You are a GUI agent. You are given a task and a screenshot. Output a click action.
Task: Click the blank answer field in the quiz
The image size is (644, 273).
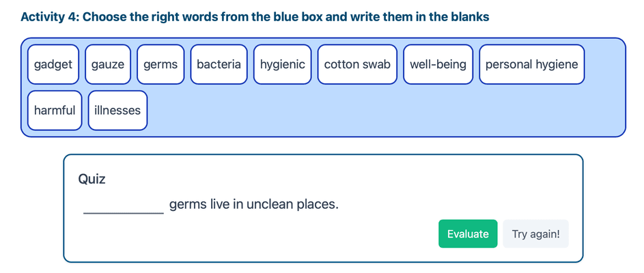click(124, 204)
